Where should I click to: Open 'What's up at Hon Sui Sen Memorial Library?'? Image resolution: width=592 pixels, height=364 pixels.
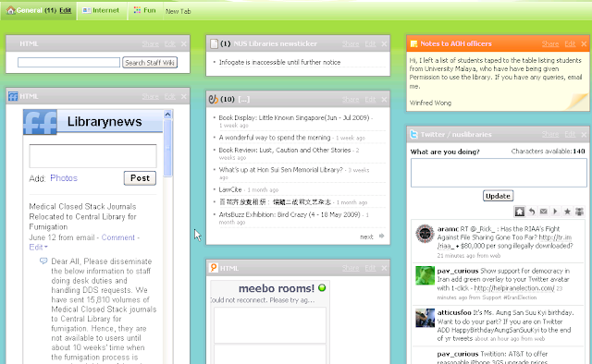click(x=281, y=170)
